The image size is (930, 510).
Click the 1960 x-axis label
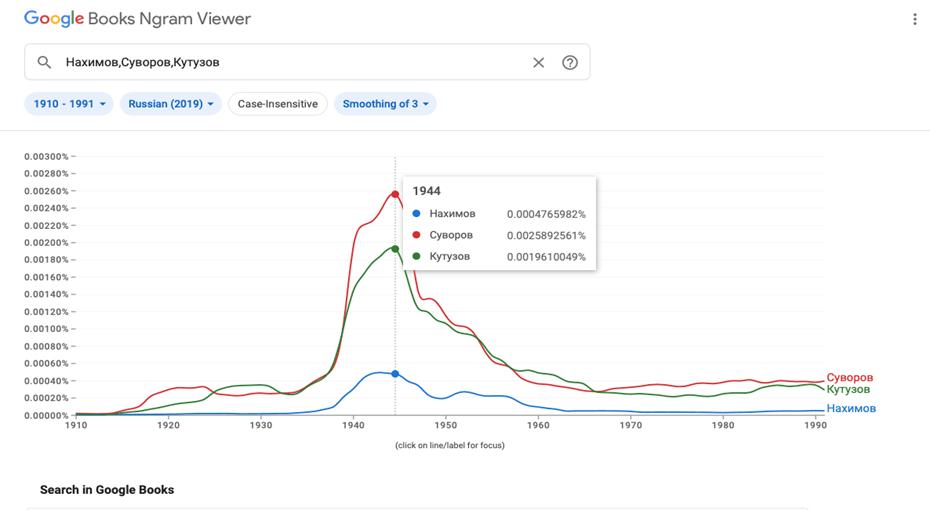539,425
